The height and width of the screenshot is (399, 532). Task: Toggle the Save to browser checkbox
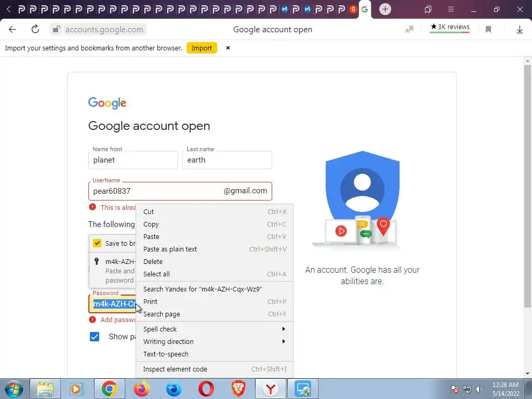coord(97,243)
